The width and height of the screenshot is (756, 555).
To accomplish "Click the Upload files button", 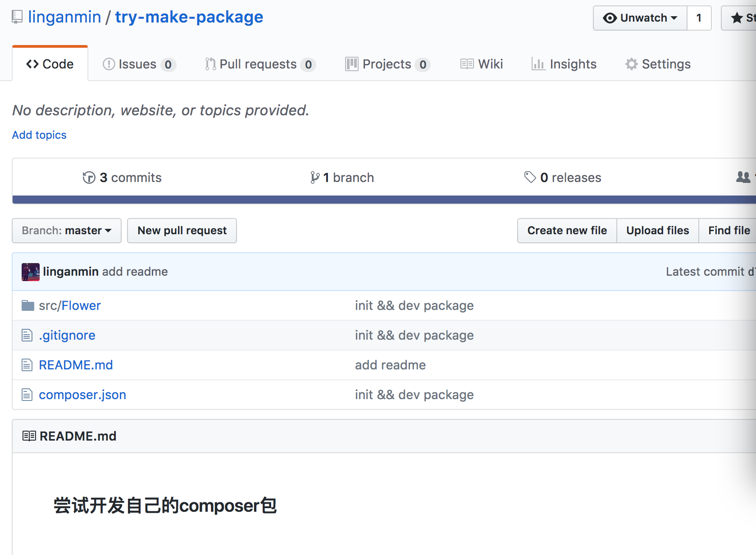I will coord(658,231).
